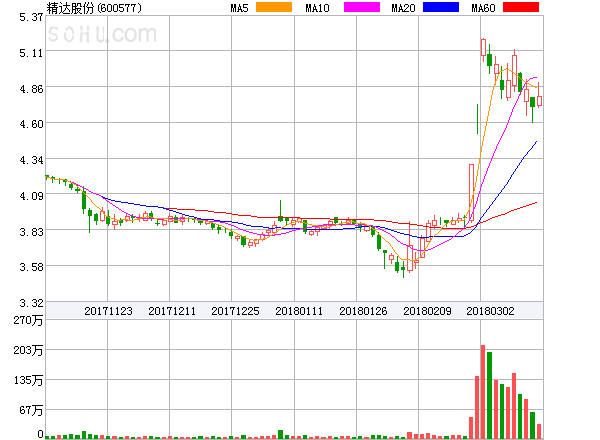Click the MA60 legend label text
600x440 pixels.
pos(484,8)
